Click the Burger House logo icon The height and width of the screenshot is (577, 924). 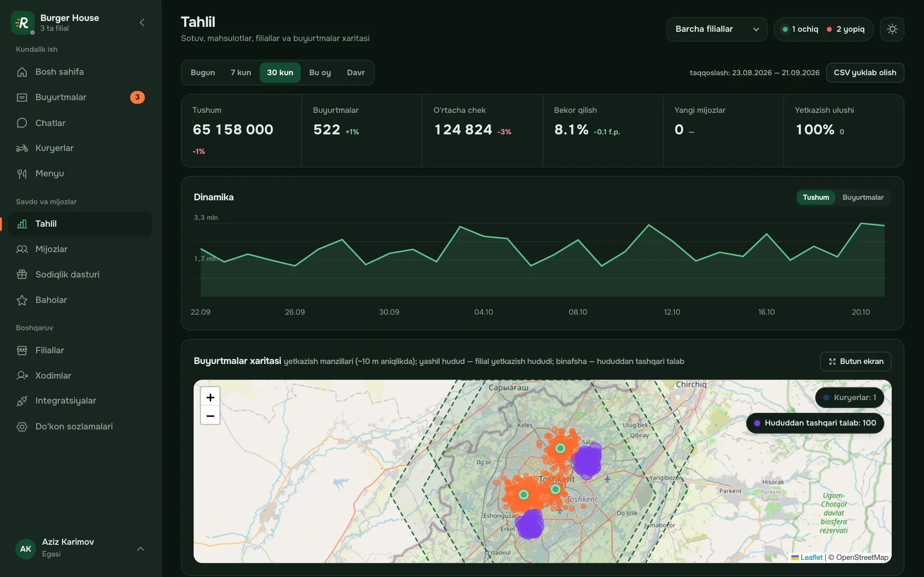22,22
